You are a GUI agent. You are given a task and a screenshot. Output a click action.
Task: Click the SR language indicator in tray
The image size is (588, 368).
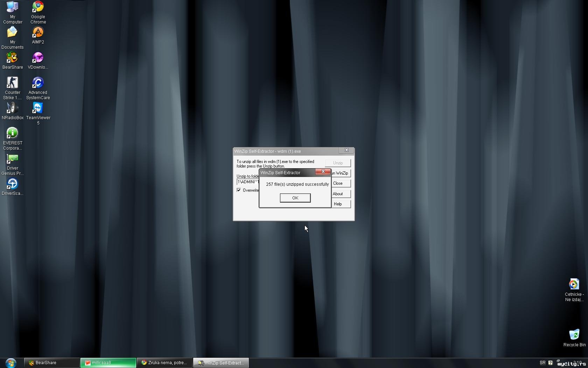(x=542, y=363)
